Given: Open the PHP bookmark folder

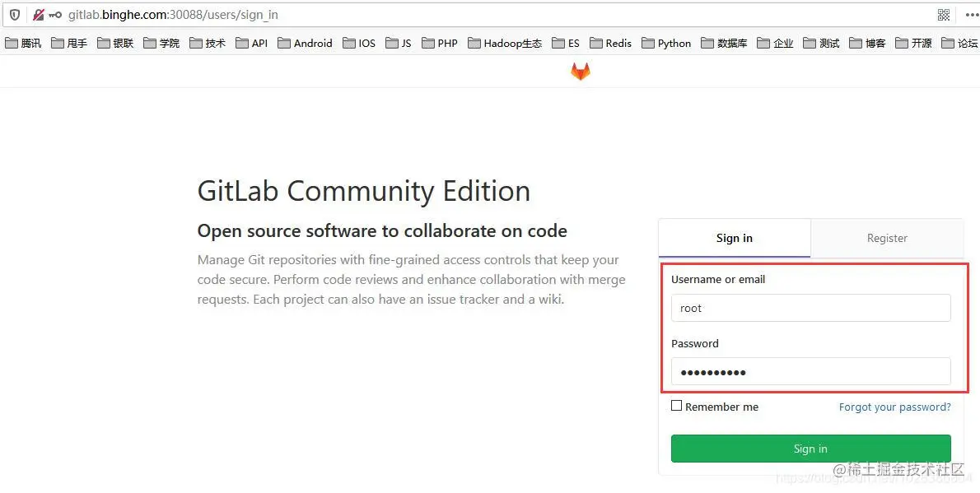Looking at the screenshot, I should (x=440, y=43).
